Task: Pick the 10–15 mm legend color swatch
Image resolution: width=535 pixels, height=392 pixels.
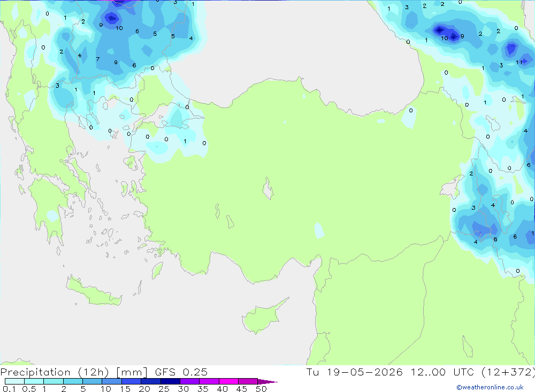Action: pos(112,381)
